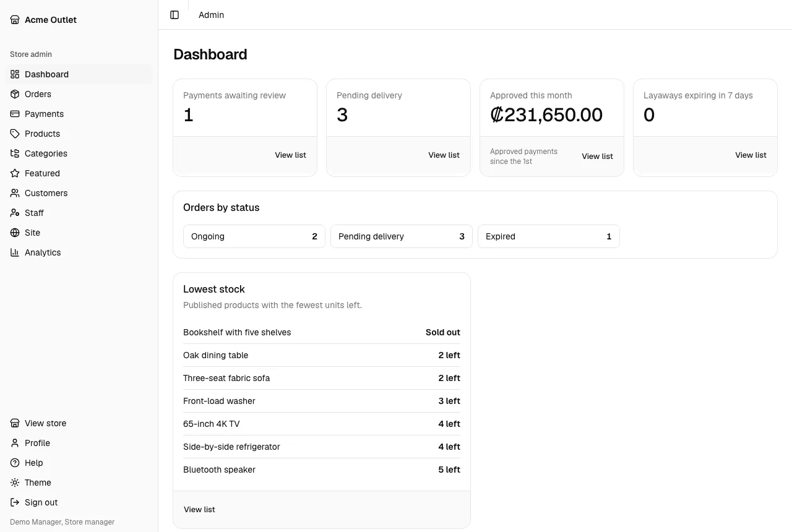This screenshot has width=792, height=532.
Task: Click the Customers people icon
Action: pyautogui.click(x=15, y=193)
